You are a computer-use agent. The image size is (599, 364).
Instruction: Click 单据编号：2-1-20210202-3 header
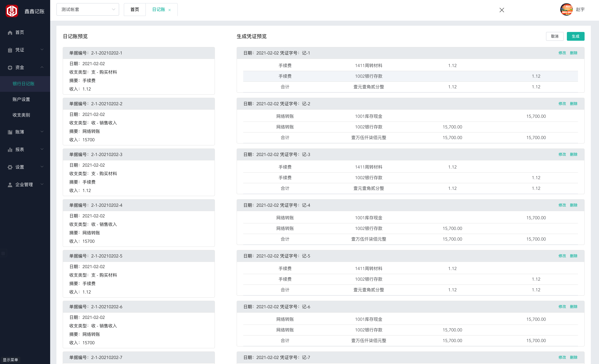coord(139,155)
